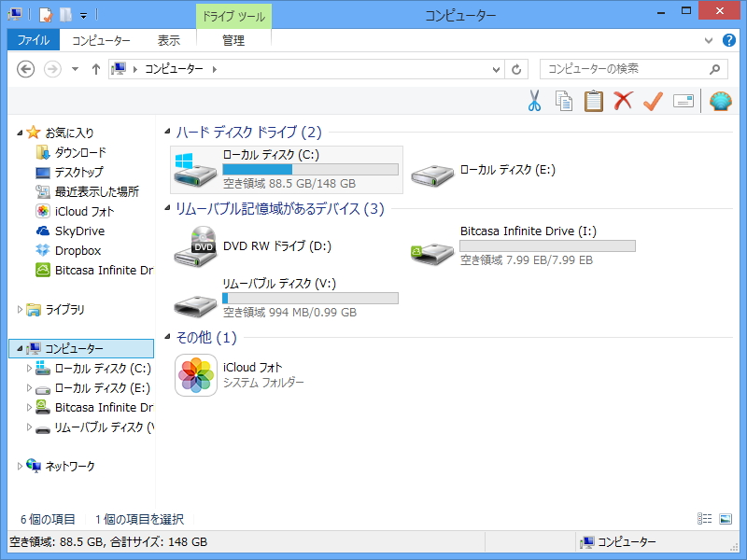Viewport: 747px width, 560px height.
Task: Click the Copy pages toolbar icon
Action: point(564,101)
